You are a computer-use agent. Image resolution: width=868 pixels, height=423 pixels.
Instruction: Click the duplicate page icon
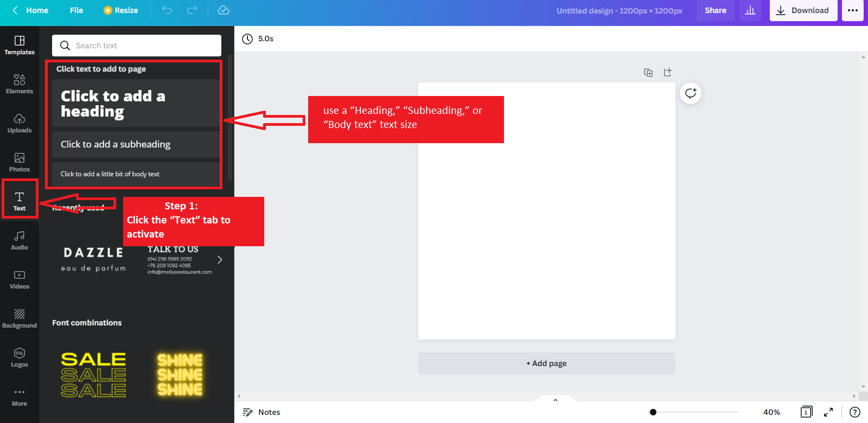pos(648,73)
